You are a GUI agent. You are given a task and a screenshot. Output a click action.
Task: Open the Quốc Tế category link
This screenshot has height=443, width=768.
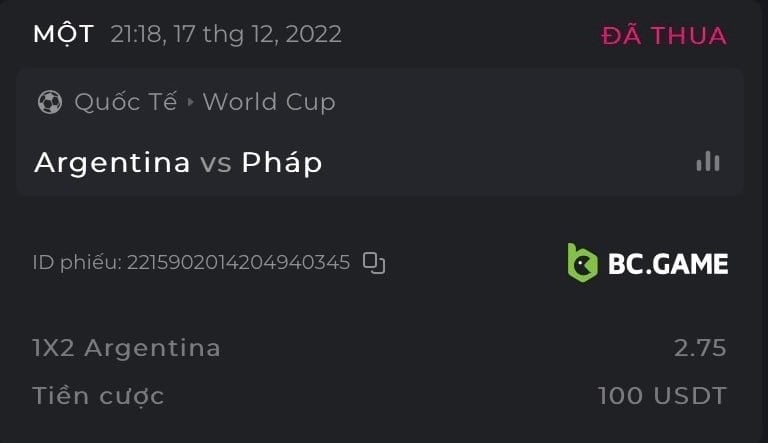point(126,102)
